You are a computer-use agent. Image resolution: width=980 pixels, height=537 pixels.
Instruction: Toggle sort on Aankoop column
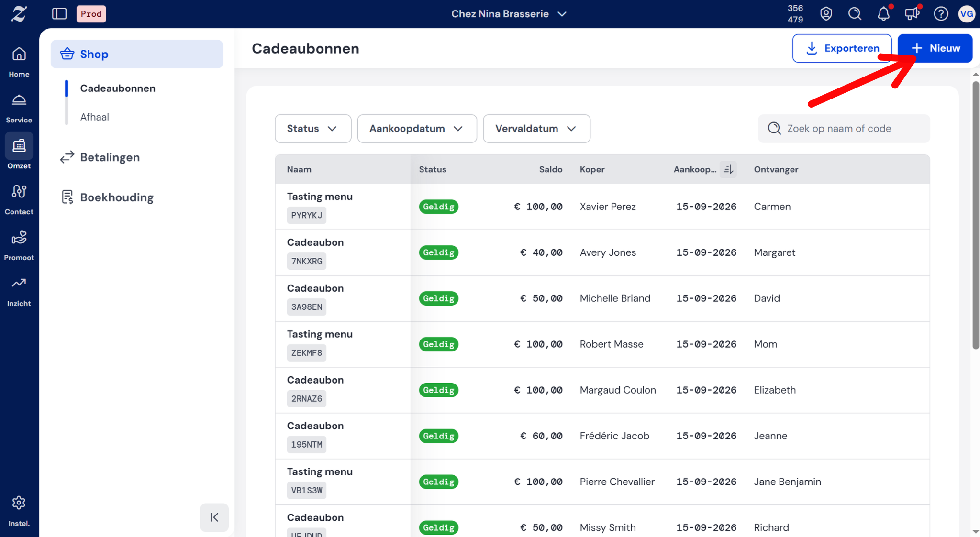pos(728,169)
